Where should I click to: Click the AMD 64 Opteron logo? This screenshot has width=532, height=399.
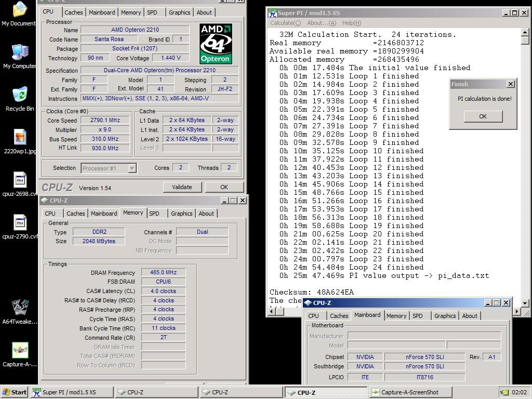[216, 44]
